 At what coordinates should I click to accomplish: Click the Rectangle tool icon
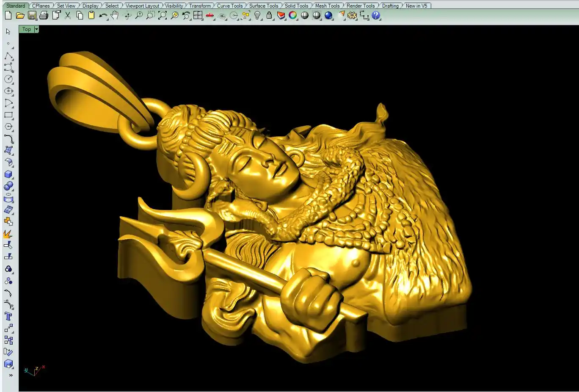coord(8,115)
